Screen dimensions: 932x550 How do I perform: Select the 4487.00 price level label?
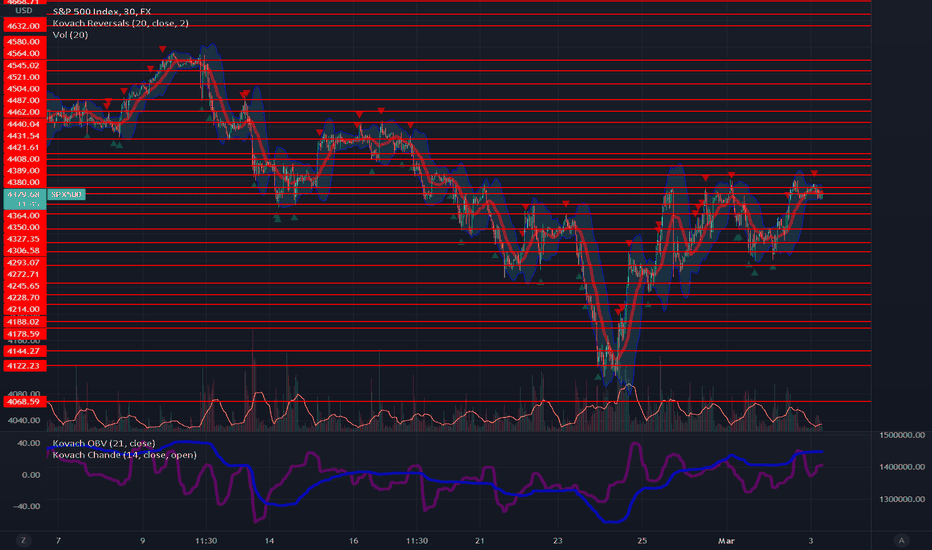click(24, 100)
